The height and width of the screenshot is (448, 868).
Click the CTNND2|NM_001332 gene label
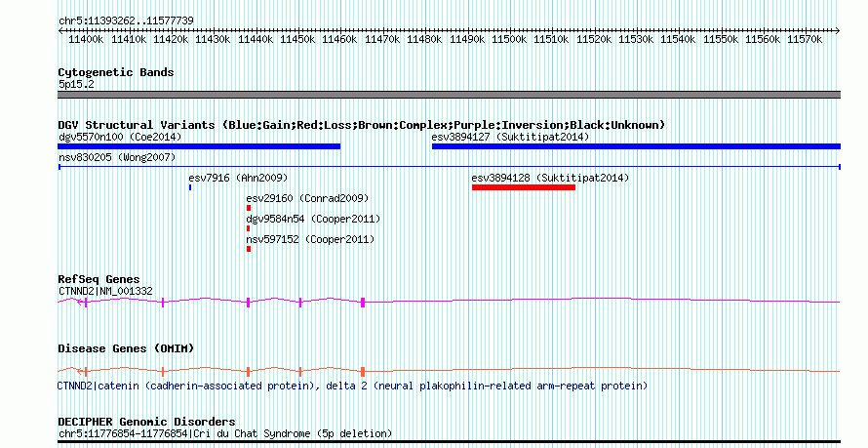click(x=105, y=291)
